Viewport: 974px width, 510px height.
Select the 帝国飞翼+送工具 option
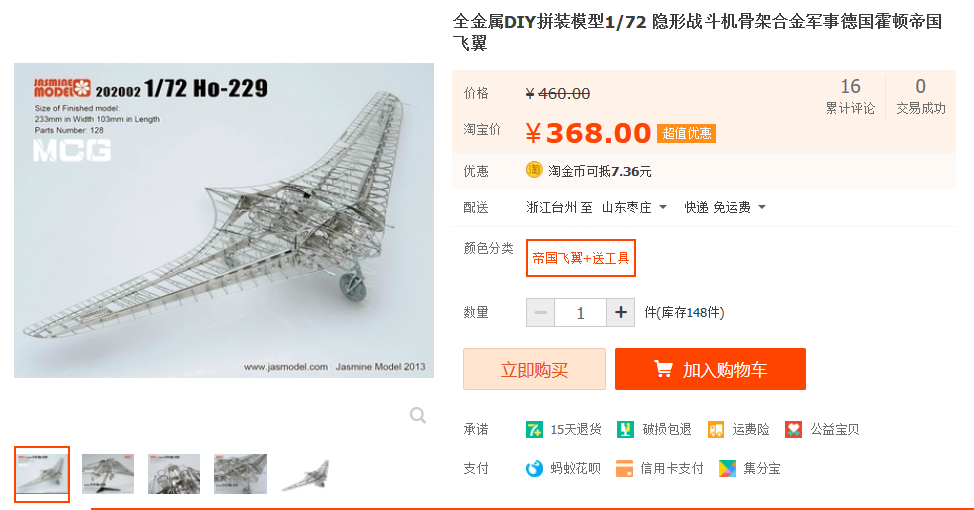pyautogui.click(x=581, y=258)
